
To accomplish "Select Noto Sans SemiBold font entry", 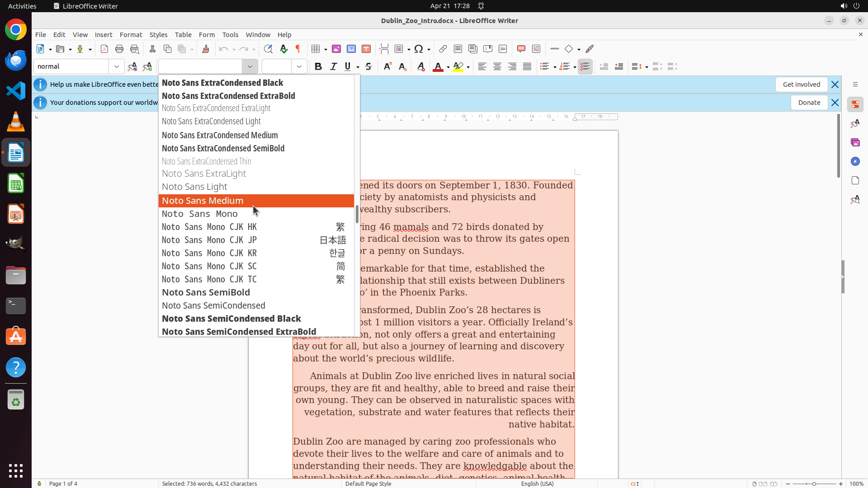I will (x=206, y=292).
